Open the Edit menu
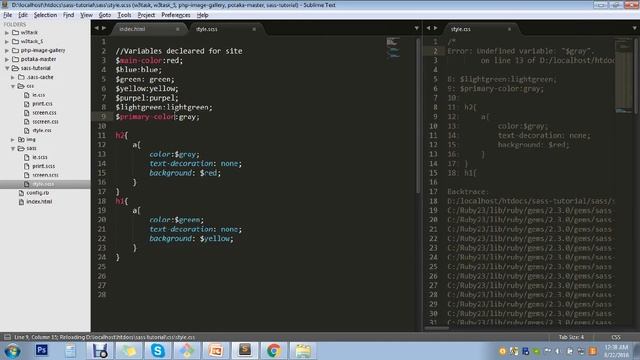The width and height of the screenshot is (640, 360). tap(23, 15)
